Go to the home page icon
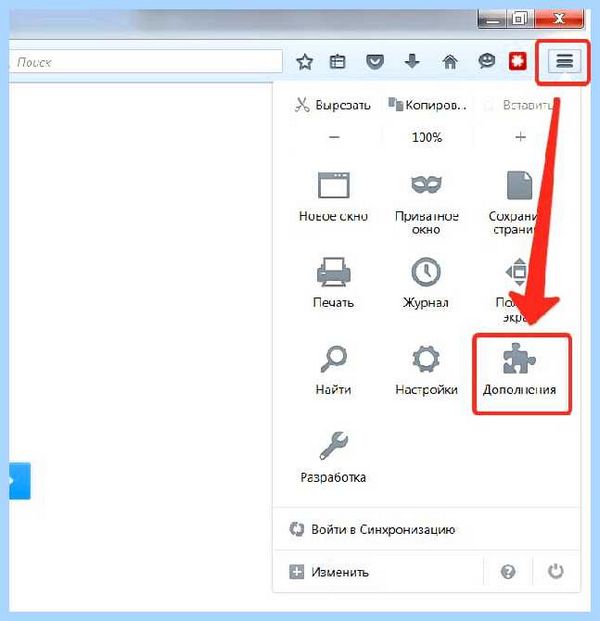 tap(450, 62)
